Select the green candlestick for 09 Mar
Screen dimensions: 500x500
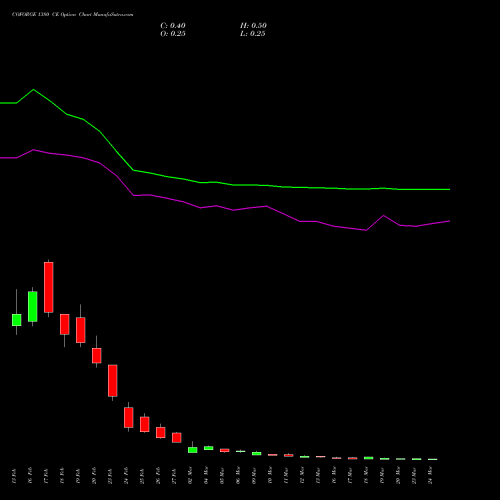point(257,454)
